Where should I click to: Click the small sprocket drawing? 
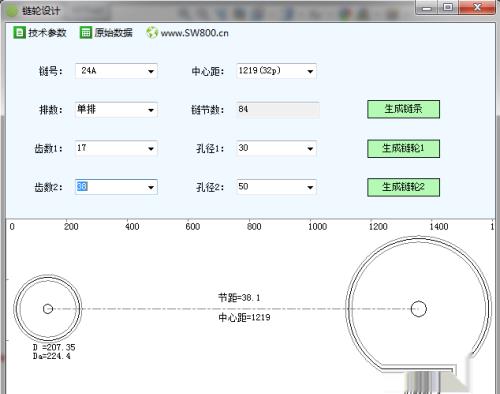[x=48, y=309]
